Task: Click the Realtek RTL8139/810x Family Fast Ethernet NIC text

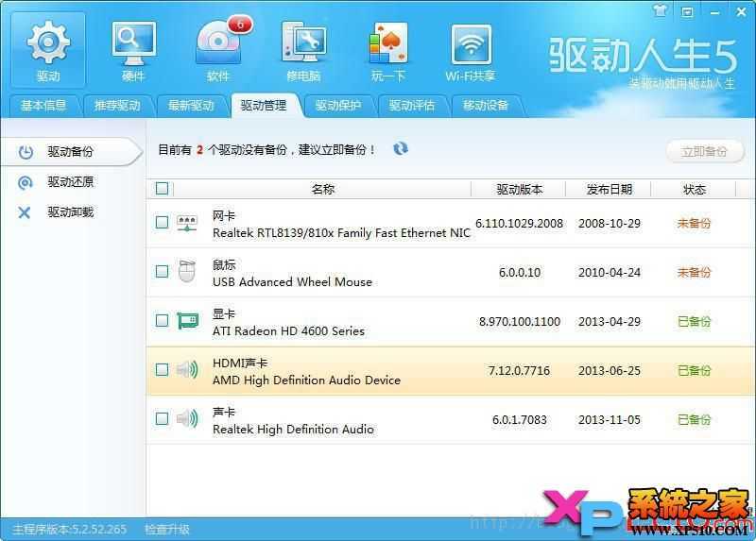Action: click(x=341, y=233)
